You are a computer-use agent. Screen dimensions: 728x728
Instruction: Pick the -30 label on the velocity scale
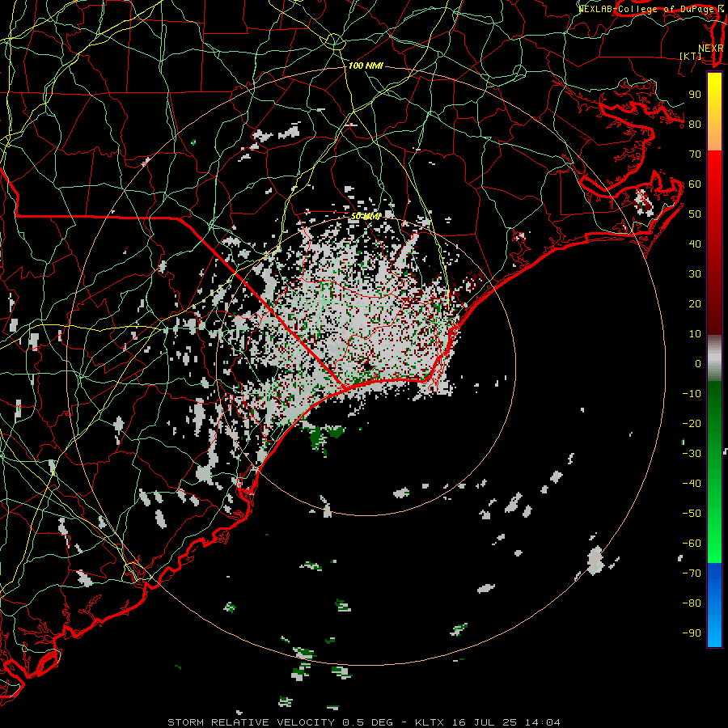pyautogui.click(x=692, y=454)
